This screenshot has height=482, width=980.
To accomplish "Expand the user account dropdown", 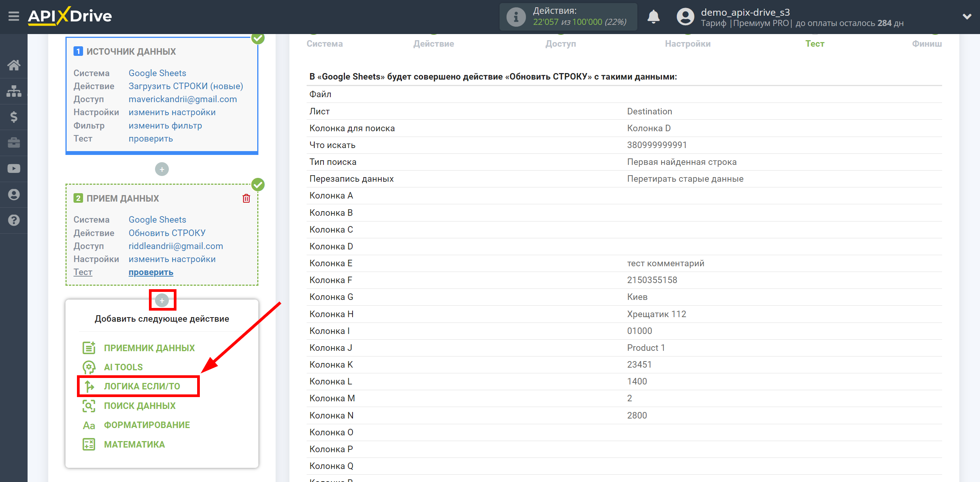I will (x=965, y=16).
